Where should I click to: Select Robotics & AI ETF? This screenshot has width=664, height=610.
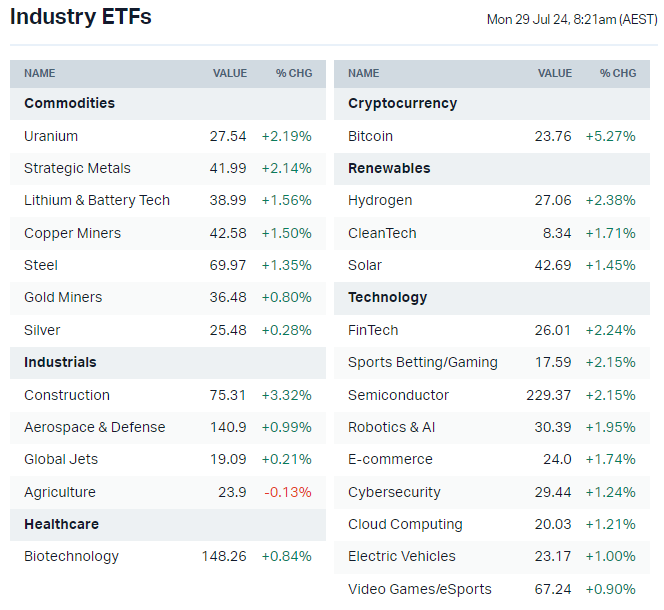coord(392,427)
